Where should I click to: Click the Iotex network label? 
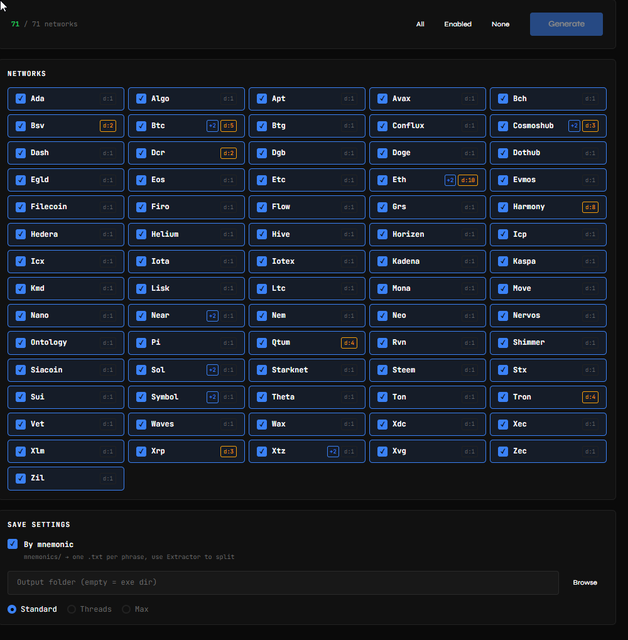[x=283, y=261]
